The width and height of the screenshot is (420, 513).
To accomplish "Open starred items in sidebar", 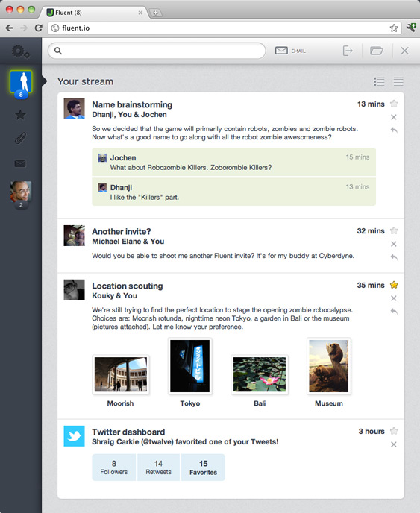I will click(20, 115).
